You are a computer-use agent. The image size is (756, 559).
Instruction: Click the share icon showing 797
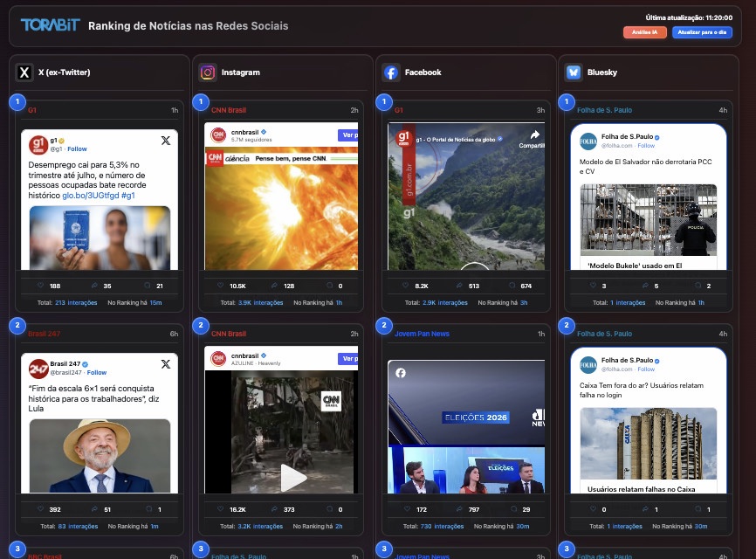[x=459, y=509]
